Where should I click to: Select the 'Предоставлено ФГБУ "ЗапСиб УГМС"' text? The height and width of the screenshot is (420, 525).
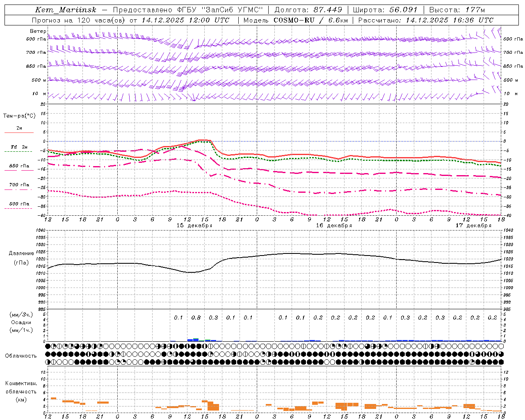coord(187,10)
